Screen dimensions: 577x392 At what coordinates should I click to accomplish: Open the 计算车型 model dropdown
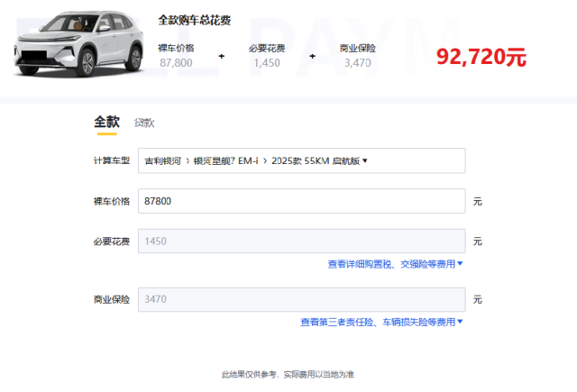pyautogui.click(x=301, y=160)
